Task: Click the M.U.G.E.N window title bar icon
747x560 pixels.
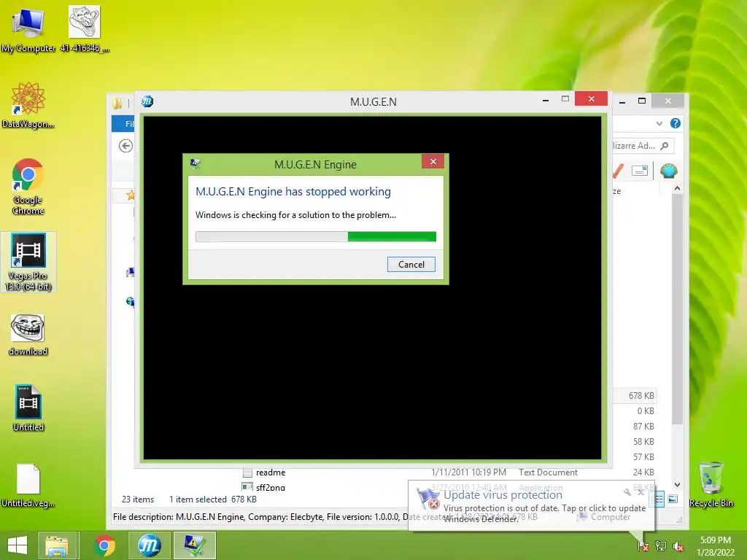Action: [x=147, y=101]
